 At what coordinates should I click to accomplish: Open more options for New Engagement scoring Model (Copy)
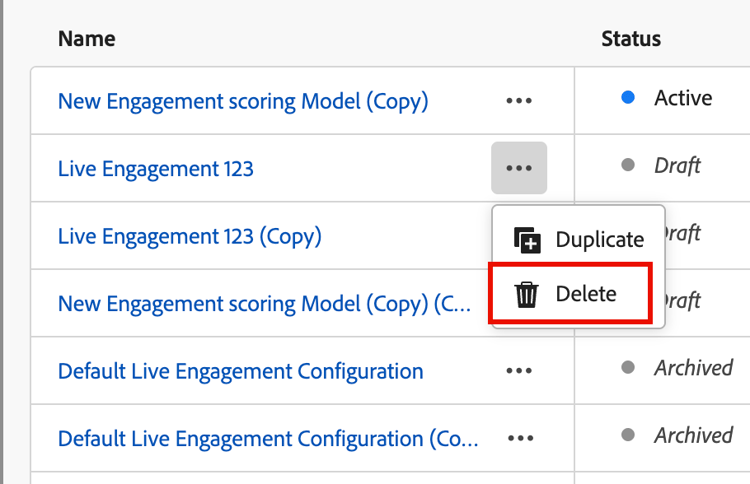[519, 101]
